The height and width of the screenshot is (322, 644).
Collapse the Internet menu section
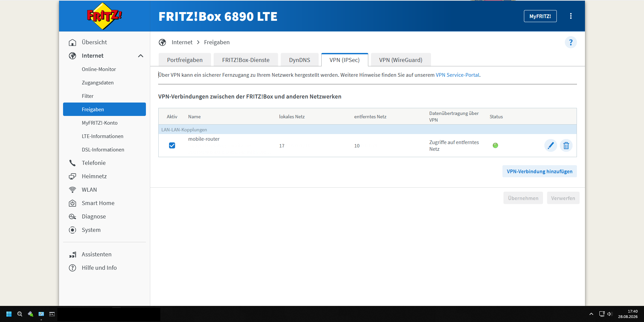(141, 56)
